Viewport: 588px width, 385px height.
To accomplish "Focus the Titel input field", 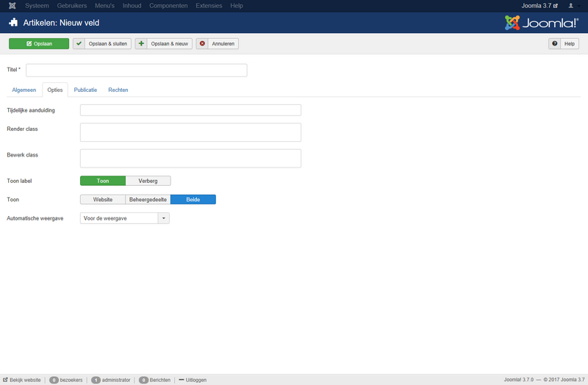I will coord(137,70).
